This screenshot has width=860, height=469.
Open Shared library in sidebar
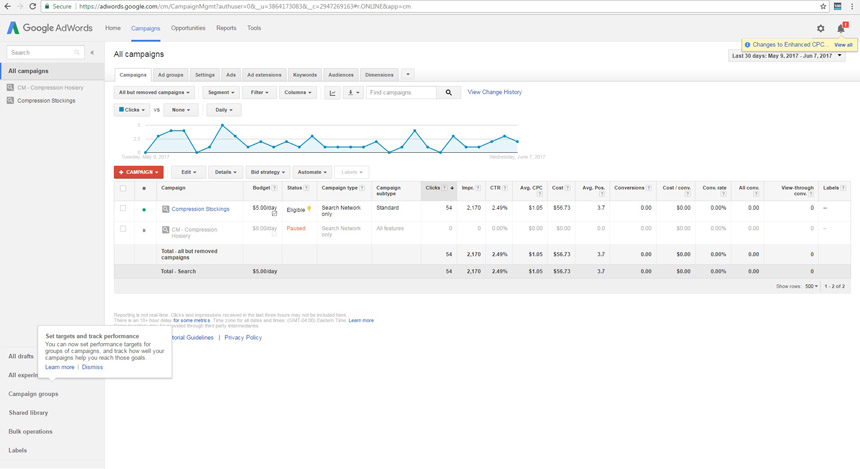tap(28, 413)
